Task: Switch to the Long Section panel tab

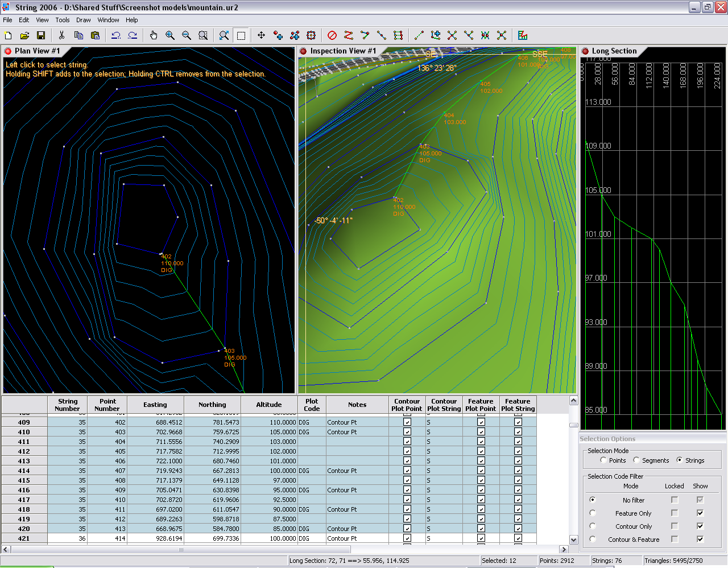Action: point(614,51)
